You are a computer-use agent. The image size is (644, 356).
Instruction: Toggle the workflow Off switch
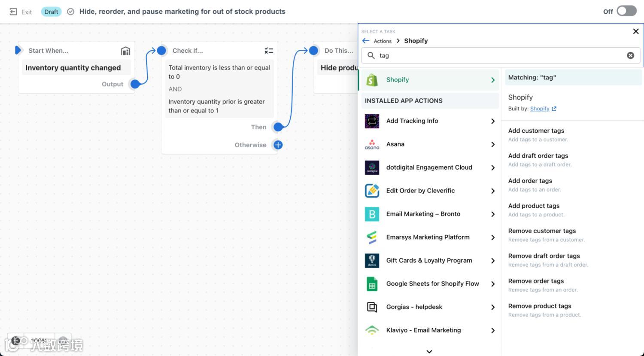pyautogui.click(x=626, y=11)
